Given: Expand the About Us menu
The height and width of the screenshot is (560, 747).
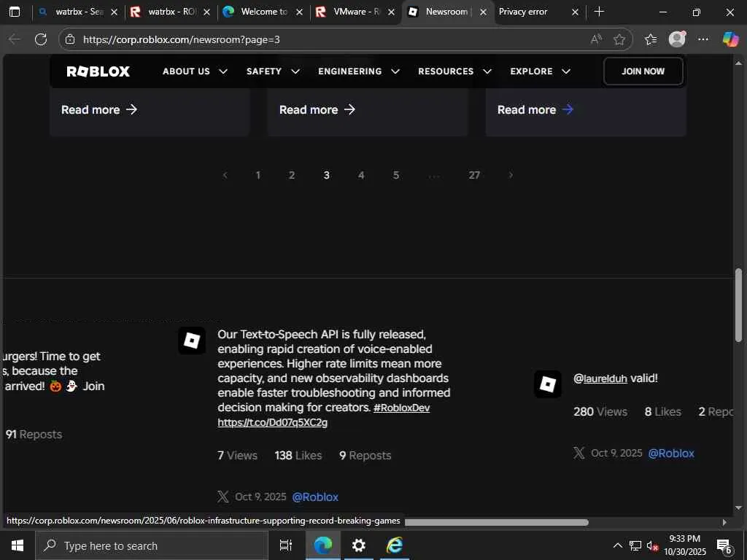Looking at the screenshot, I should [x=195, y=71].
